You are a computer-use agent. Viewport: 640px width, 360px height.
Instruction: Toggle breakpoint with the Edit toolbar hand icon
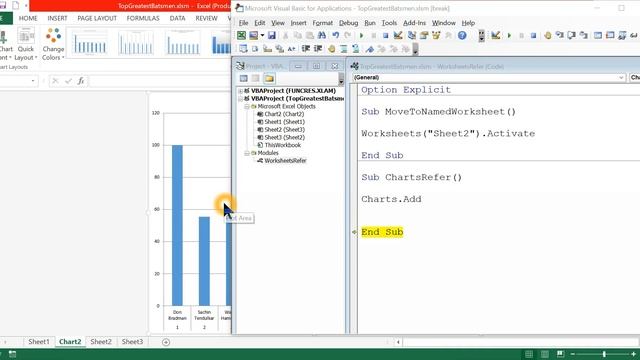(x=331, y=49)
